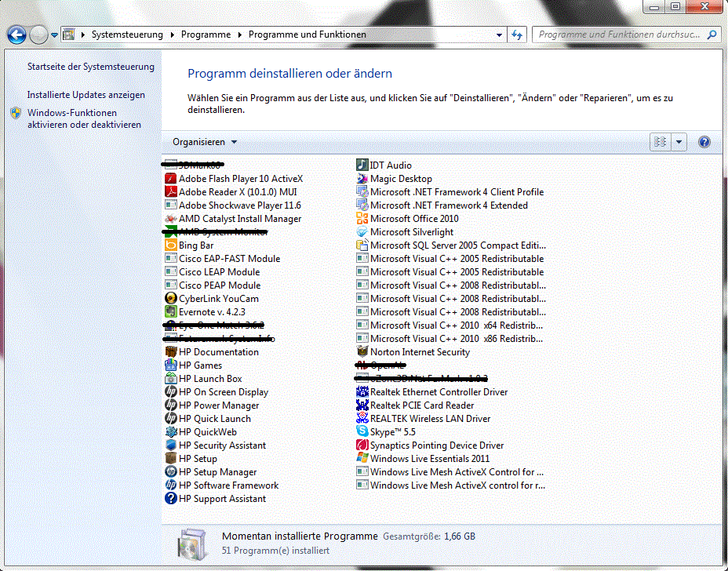Image resolution: width=728 pixels, height=571 pixels.
Task: Select HP Setup entry
Action: click(x=191, y=459)
